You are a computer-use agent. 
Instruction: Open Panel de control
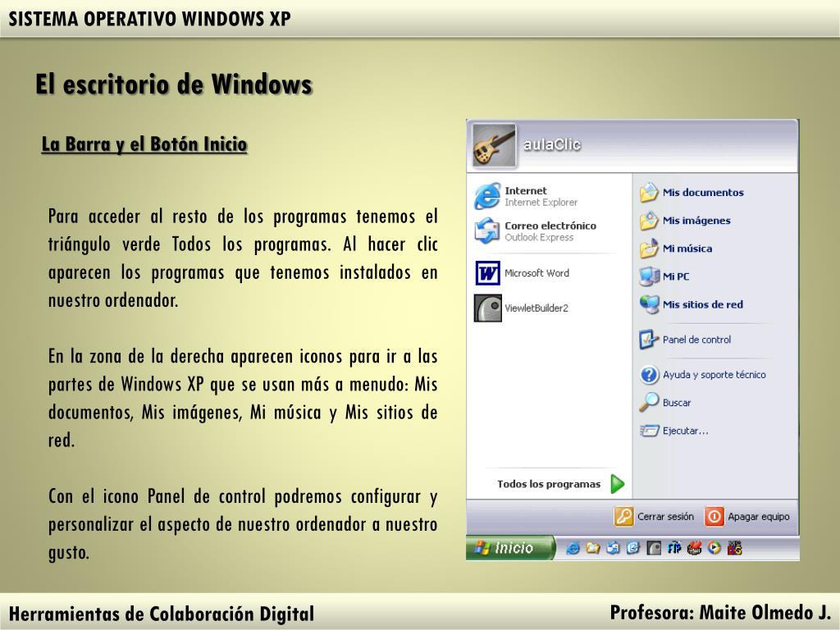(685, 340)
